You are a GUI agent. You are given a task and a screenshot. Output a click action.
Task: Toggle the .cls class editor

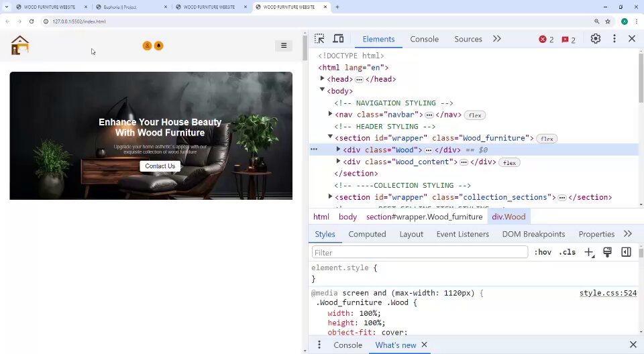click(568, 252)
